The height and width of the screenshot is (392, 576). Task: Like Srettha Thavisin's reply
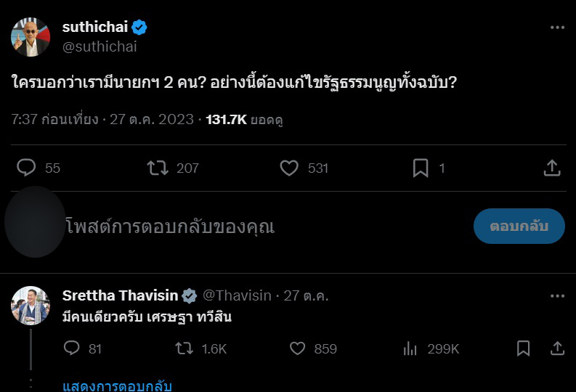[298, 348]
